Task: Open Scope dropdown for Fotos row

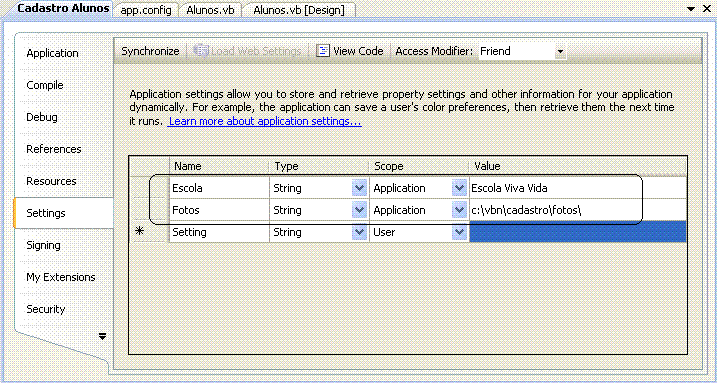Action: [x=459, y=210]
